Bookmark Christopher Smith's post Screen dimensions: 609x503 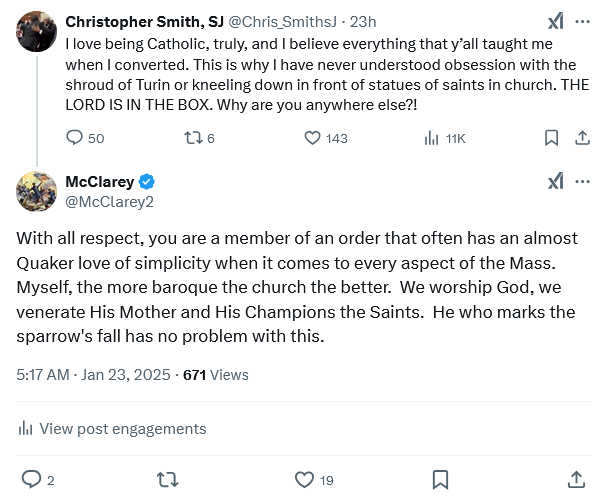click(x=551, y=138)
